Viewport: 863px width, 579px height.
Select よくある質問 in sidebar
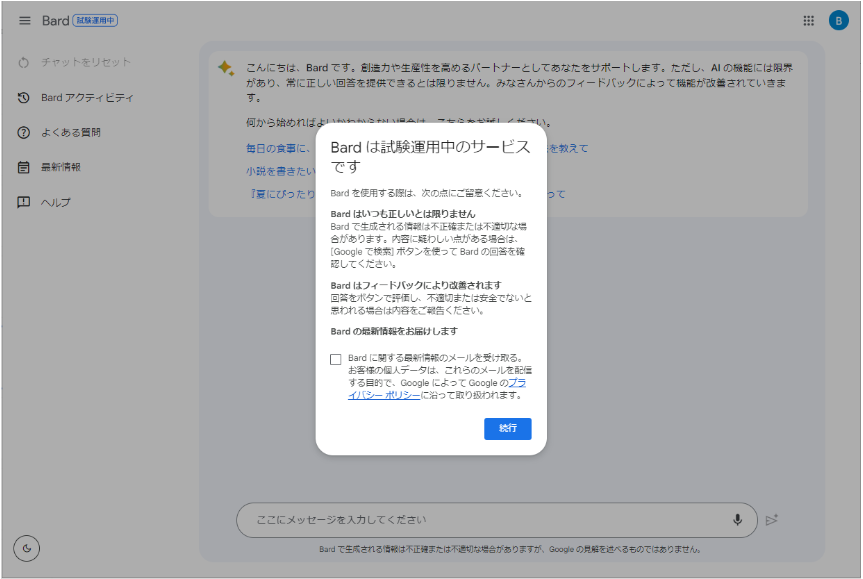point(71,133)
